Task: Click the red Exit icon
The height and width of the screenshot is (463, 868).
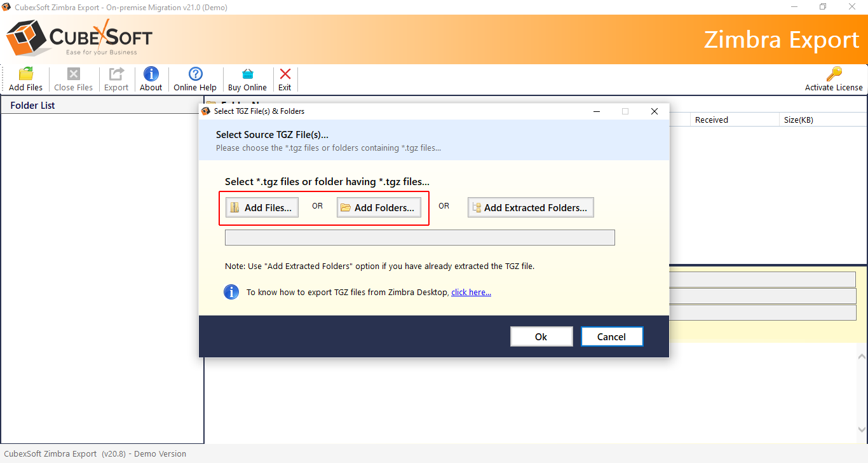Action: [285, 74]
